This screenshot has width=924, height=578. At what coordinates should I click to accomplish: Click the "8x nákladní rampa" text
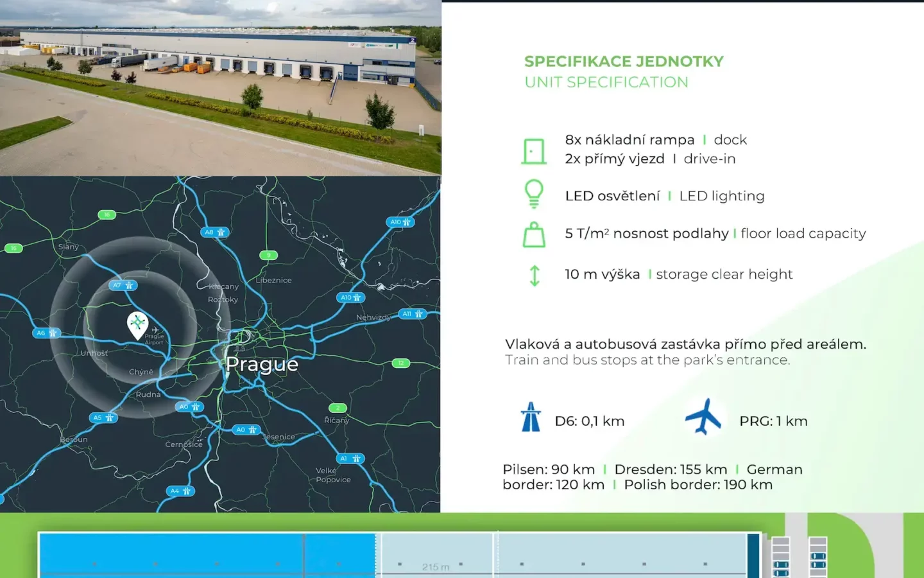tap(629, 140)
